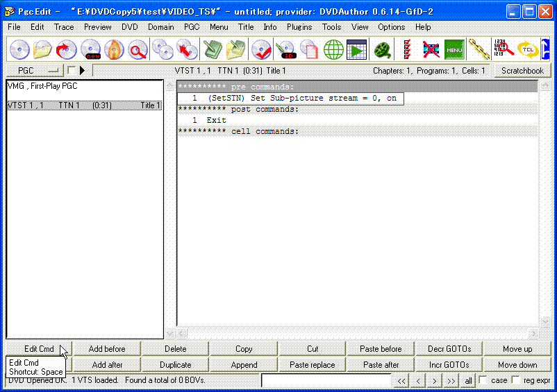
Task: Click the gold chain link icon
Action: pyautogui.click(x=479, y=49)
